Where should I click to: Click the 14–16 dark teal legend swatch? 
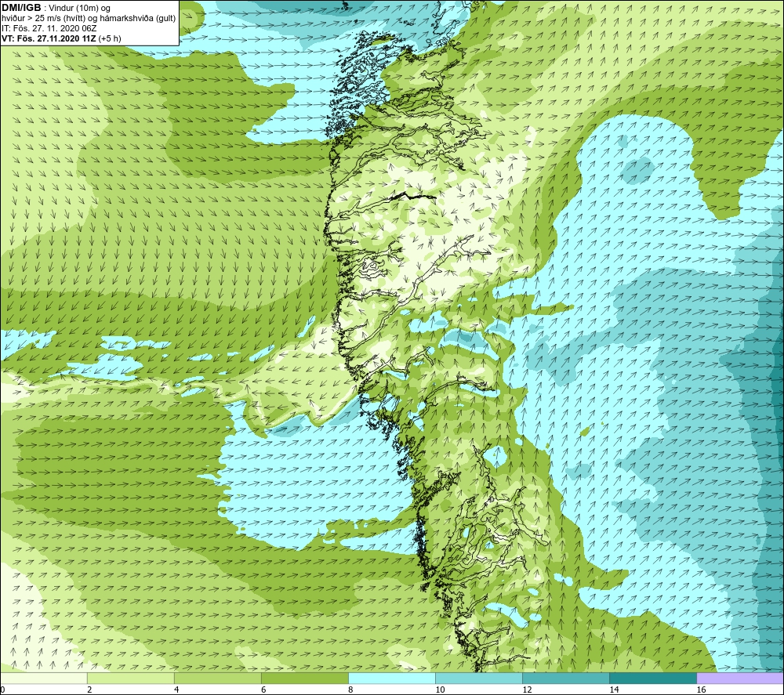click(x=653, y=678)
